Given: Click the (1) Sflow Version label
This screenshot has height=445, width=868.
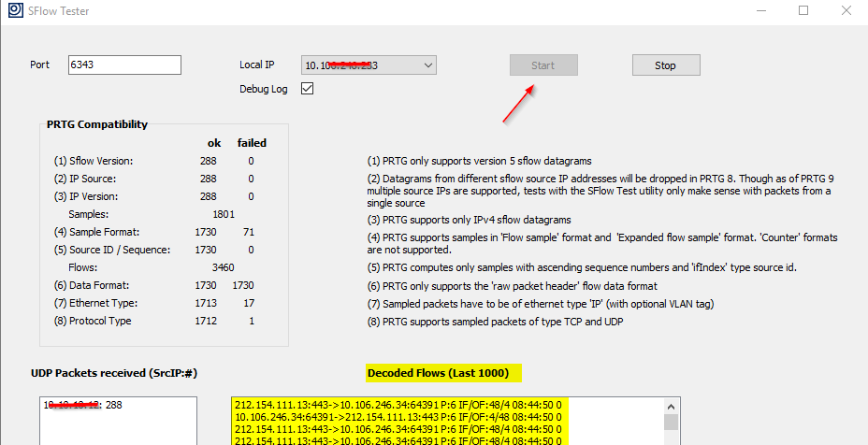Looking at the screenshot, I should point(94,161).
